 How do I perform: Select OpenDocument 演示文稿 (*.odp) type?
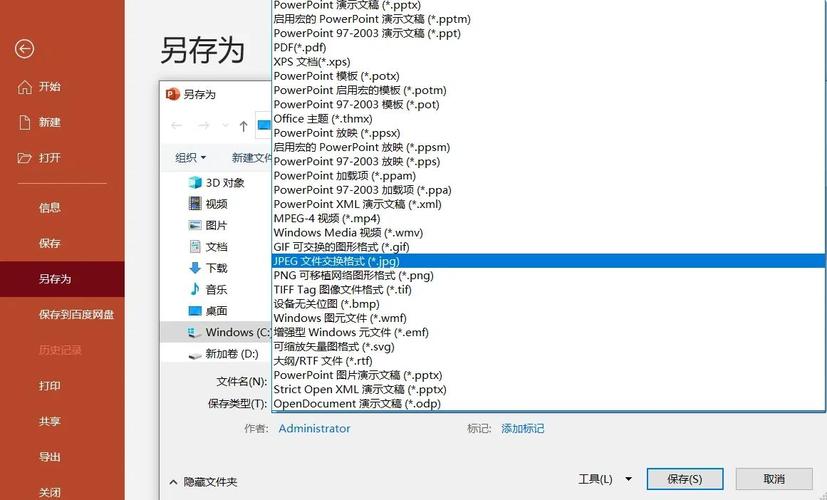[549, 403]
